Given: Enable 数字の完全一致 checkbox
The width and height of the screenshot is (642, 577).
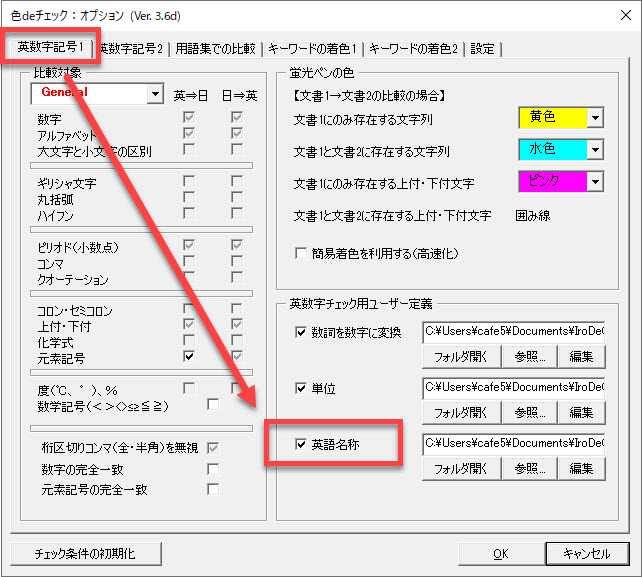Looking at the screenshot, I should tap(212, 468).
